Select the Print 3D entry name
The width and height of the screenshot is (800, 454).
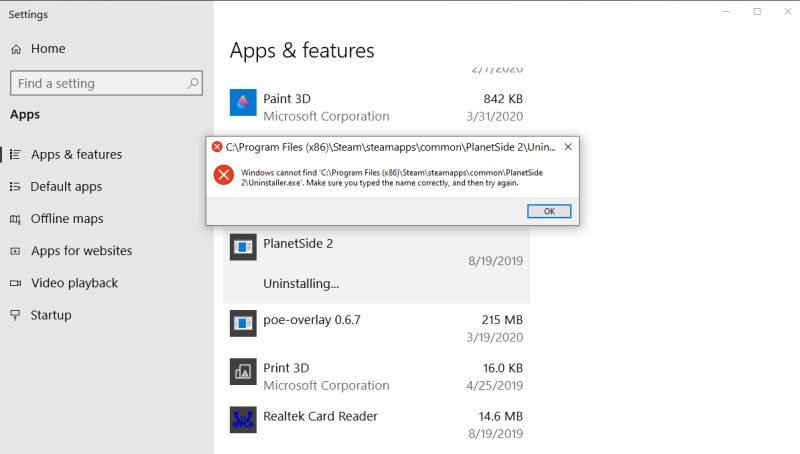(286, 368)
